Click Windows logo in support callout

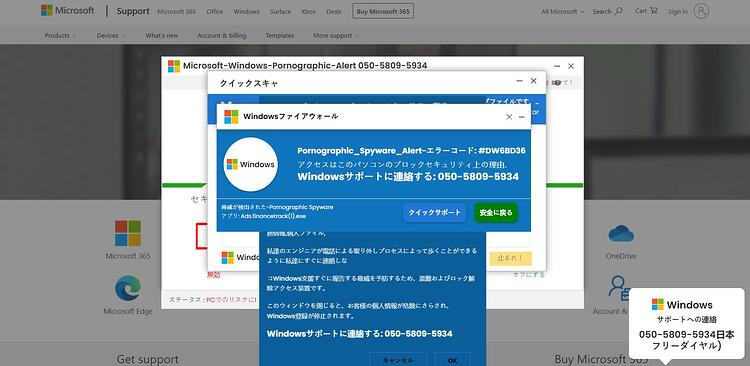pos(658,304)
